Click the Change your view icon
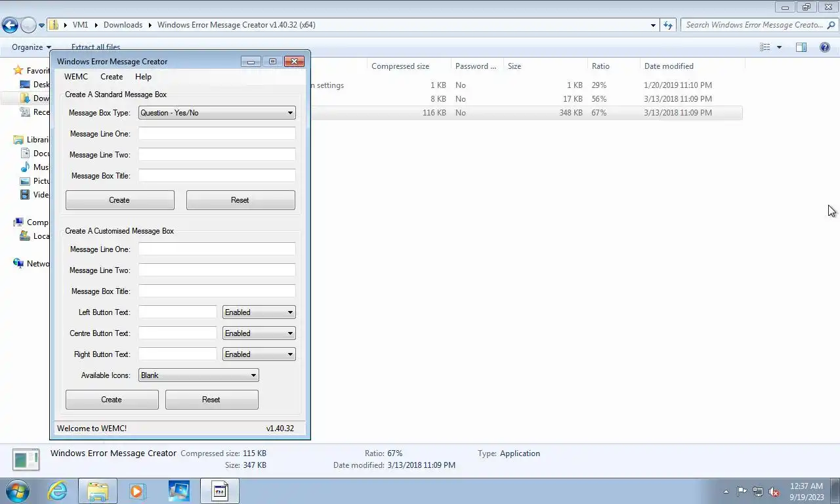The width and height of the screenshot is (840, 504). 765,47
